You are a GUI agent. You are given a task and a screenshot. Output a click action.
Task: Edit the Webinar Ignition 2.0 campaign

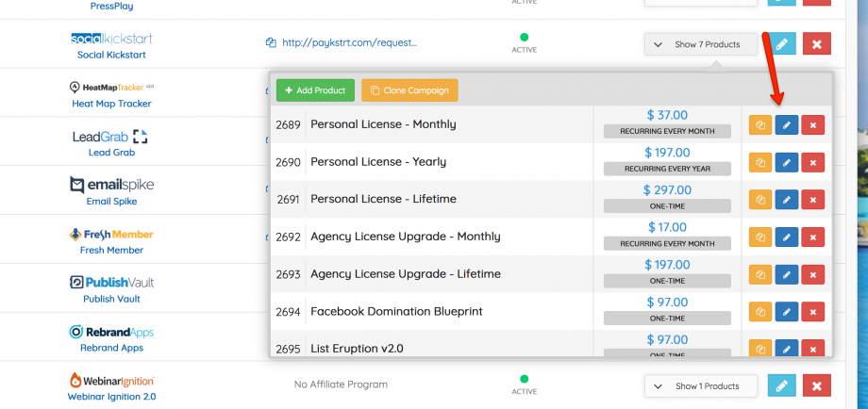coord(781,385)
